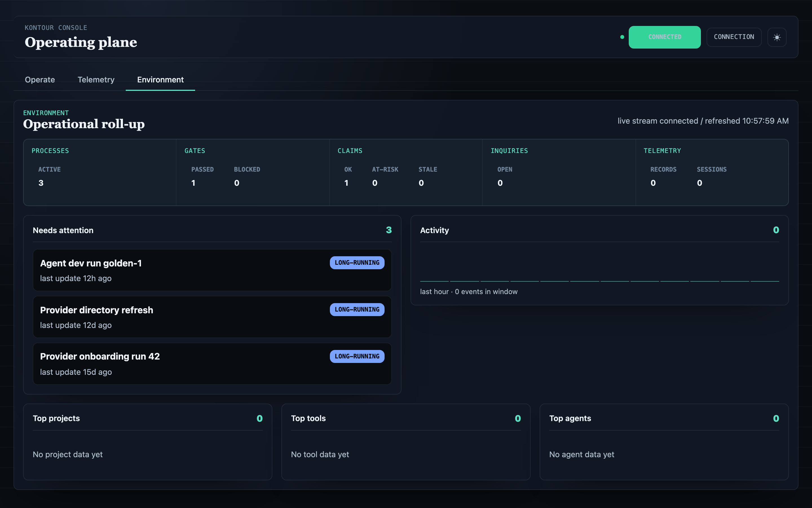The image size is (812, 508).
Task: Click "No project data yet" message
Action: (x=68, y=455)
